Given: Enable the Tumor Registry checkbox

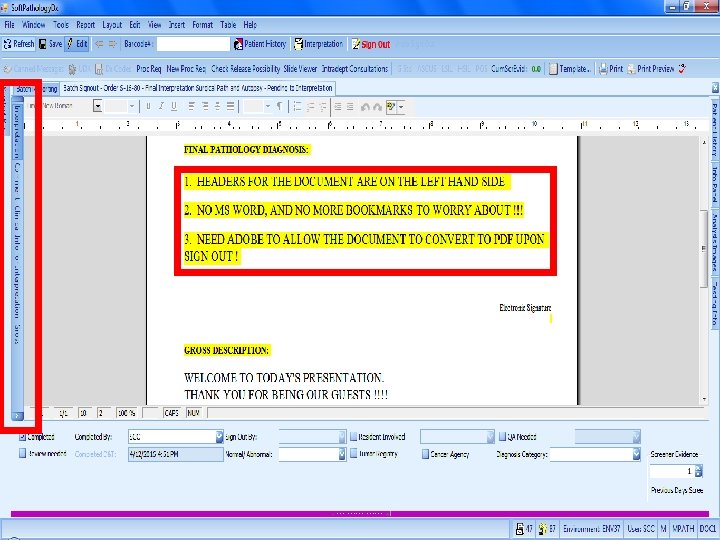Looking at the screenshot, I should pyautogui.click(x=354, y=454).
